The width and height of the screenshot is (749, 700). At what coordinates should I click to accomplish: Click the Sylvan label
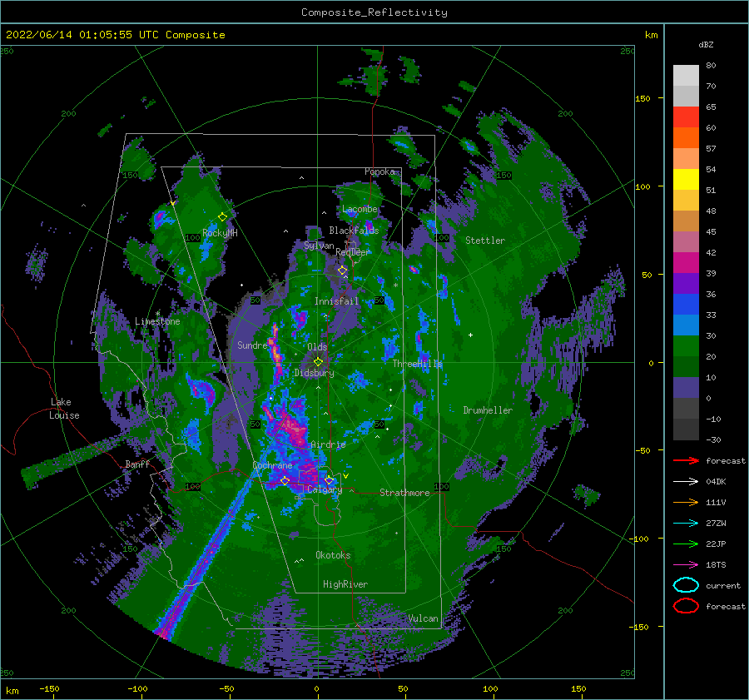(319, 246)
